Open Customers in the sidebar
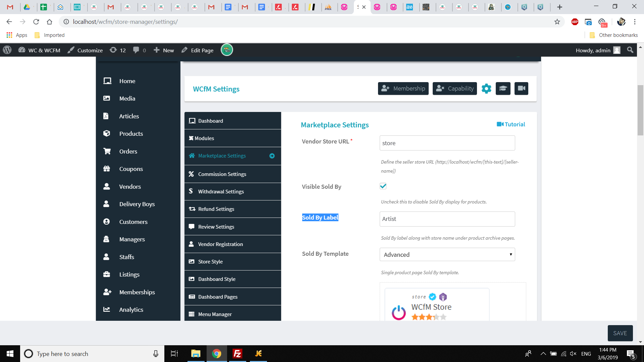 tap(138, 222)
